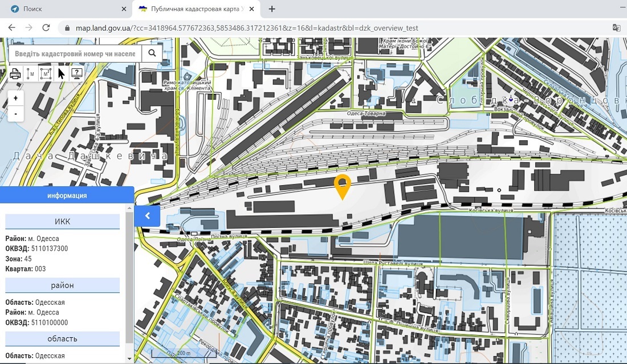Switch to the Поиск browser tab
627x364 pixels.
click(x=66, y=9)
